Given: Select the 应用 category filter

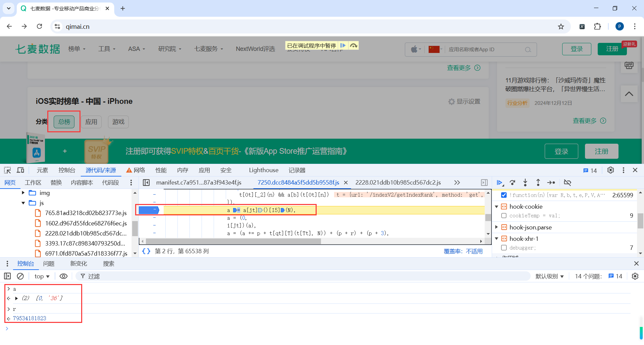Looking at the screenshot, I should [x=91, y=122].
